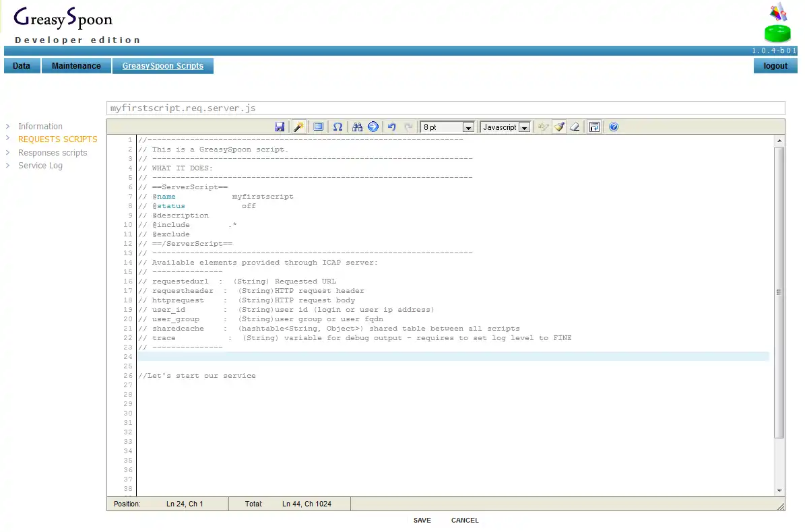
Task: Click the logout button
Action: 775,66
